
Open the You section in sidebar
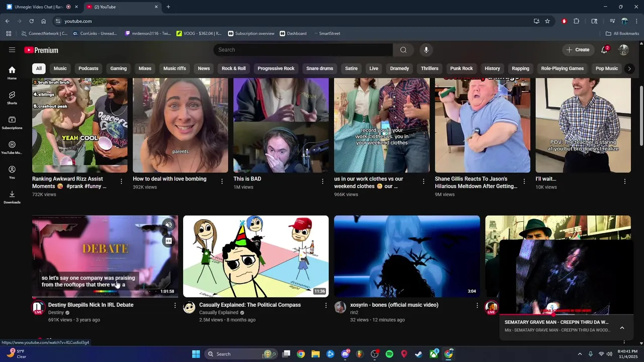[x=12, y=172]
